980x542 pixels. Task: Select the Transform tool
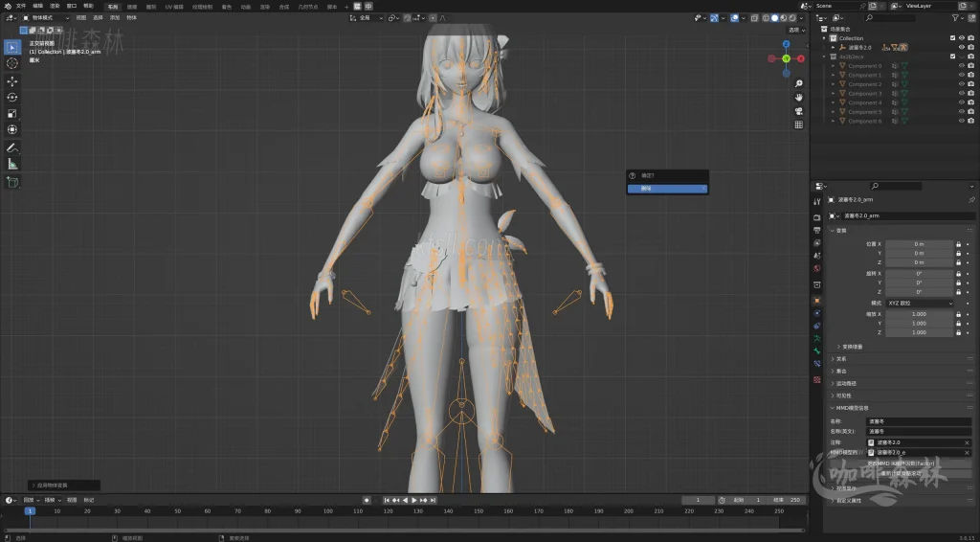[11, 129]
